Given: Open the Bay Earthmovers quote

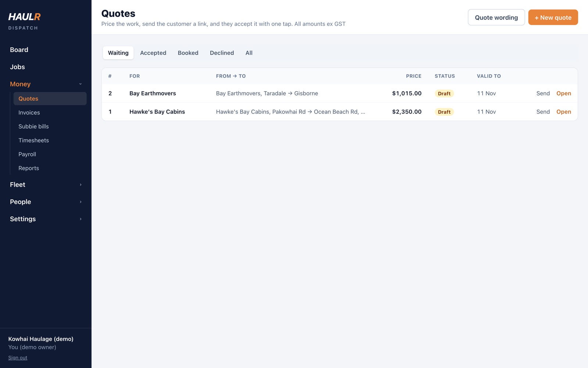Looking at the screenshot, I should 564,93.
